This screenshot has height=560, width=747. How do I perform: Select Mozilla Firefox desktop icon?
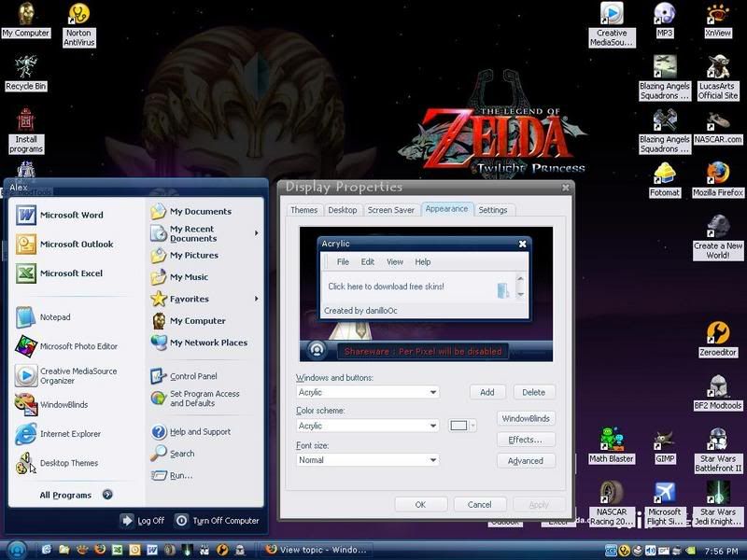[718, 180]
